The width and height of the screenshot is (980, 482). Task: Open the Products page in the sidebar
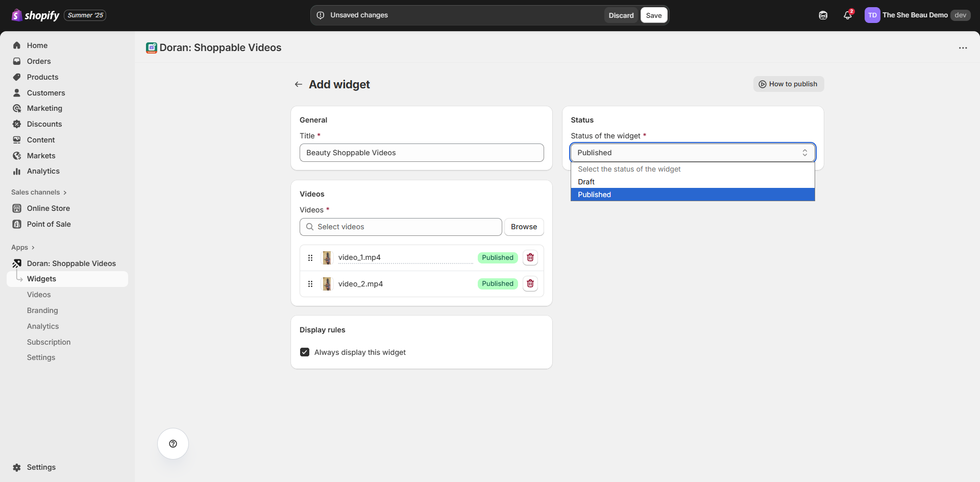[x=42, y=77]
